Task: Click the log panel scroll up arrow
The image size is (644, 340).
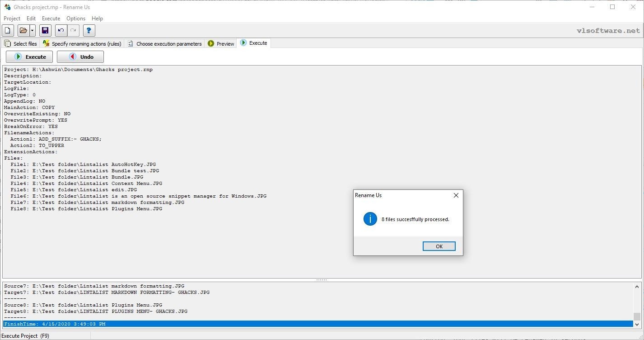Action: [x=637, y=287]
